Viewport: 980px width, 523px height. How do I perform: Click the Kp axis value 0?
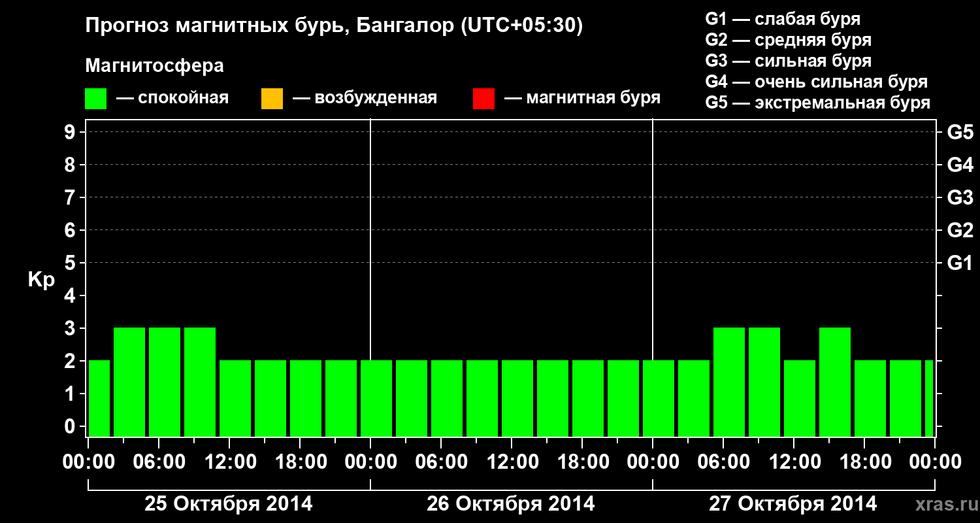pos(71,426)
